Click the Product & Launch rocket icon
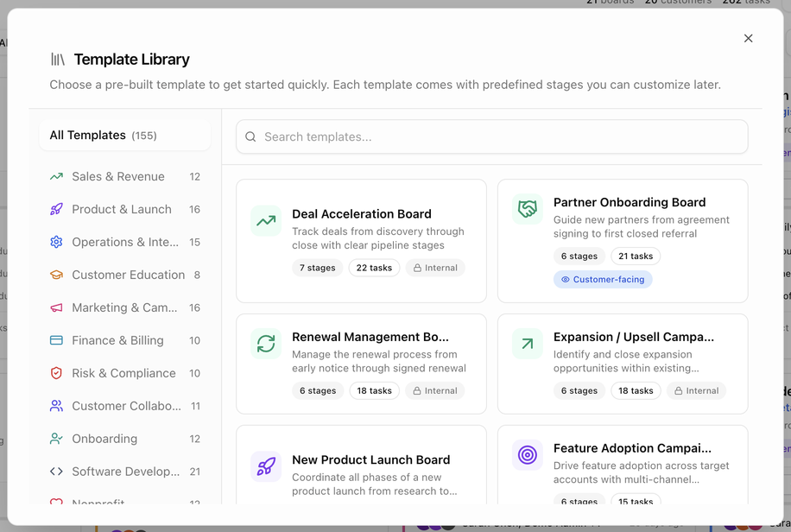Screen dimensions: 791x532 tap(56, 210)
